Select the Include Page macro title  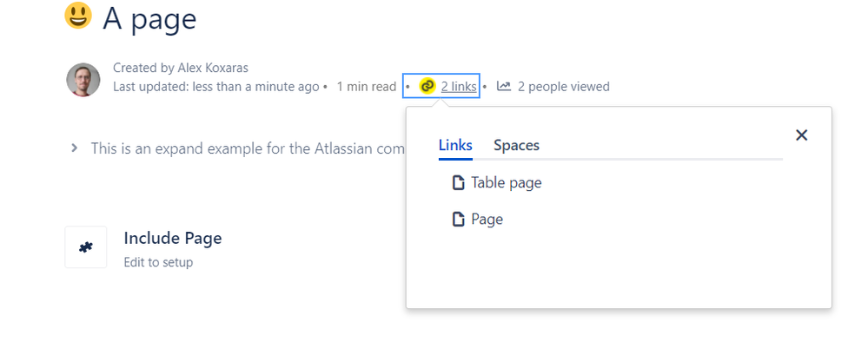coord(173,238)
